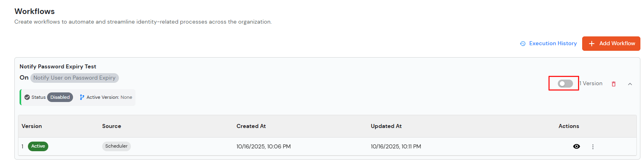This screenshot has width=644, height=164.
Task: Open Execution History link
Action: (x=553, y=44)
